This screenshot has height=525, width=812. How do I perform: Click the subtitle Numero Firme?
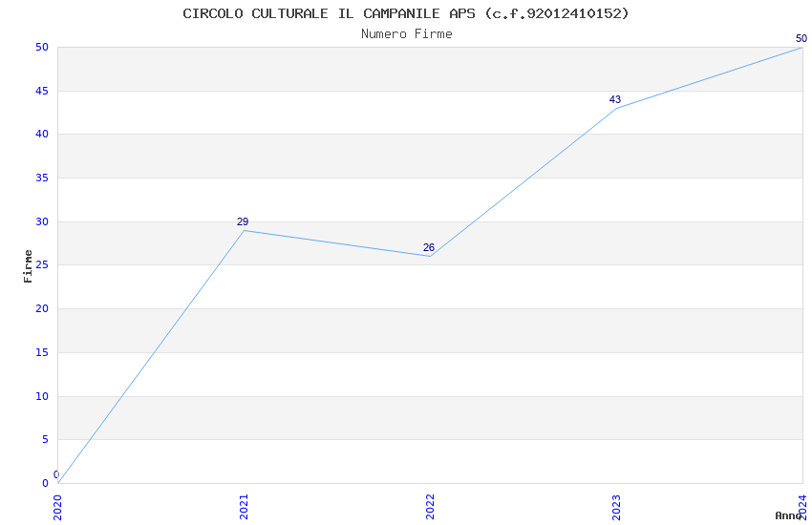407,34
